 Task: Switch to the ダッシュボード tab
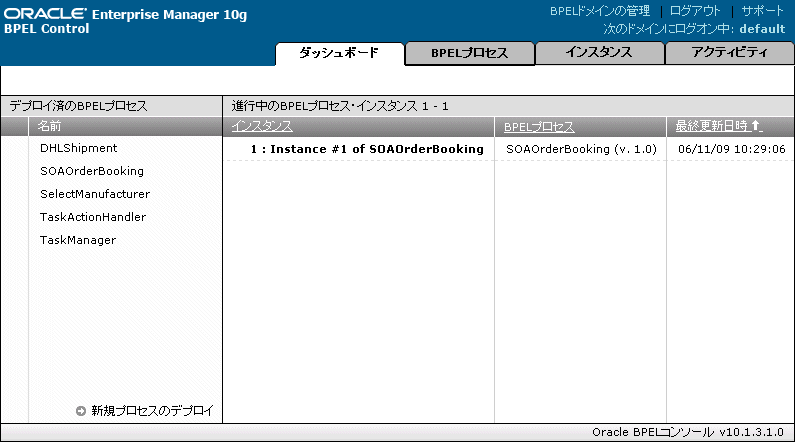pos(339,53)
